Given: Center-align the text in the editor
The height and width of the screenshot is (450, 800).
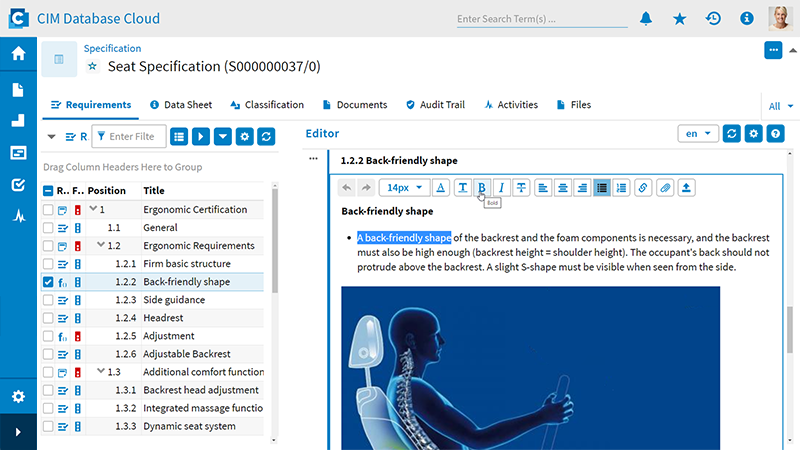Looking at the screenshot, I should [563, 187].
